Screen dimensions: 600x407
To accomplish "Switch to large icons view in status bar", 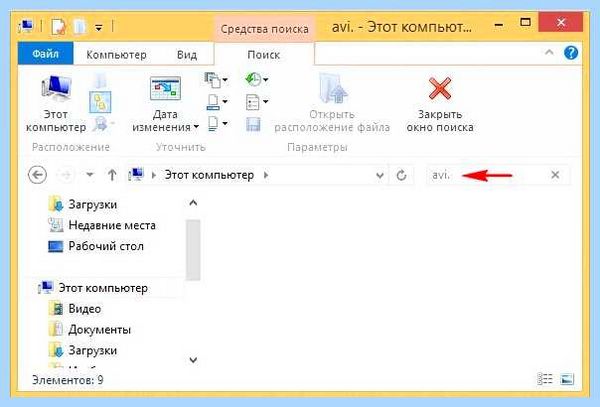I will tap(567, 379).
